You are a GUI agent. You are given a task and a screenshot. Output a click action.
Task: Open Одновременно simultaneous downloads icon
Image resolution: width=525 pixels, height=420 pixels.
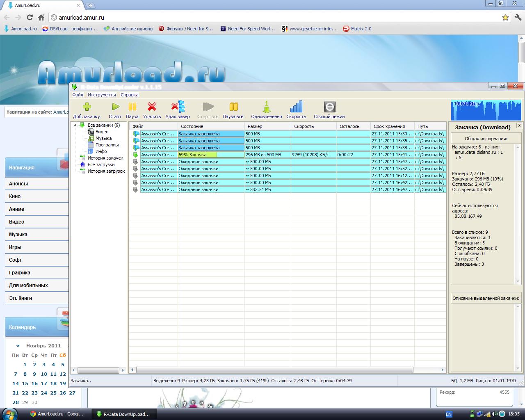coord(267,107)
